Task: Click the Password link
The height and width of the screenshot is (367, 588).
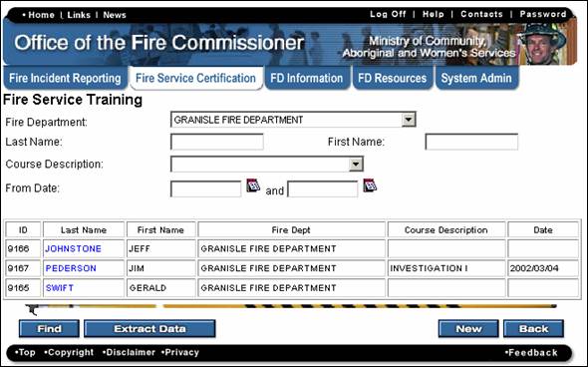Action: [x=542, y=14]
